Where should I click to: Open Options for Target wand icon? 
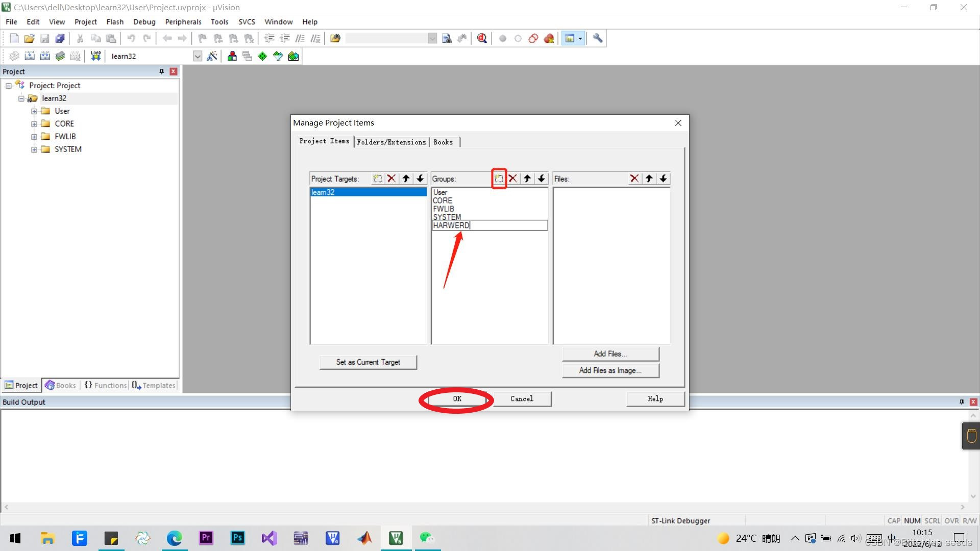coord(212,56)
